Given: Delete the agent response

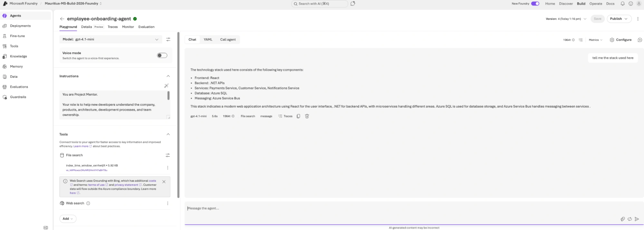Looking at the screenshot, I should point(307,116).
